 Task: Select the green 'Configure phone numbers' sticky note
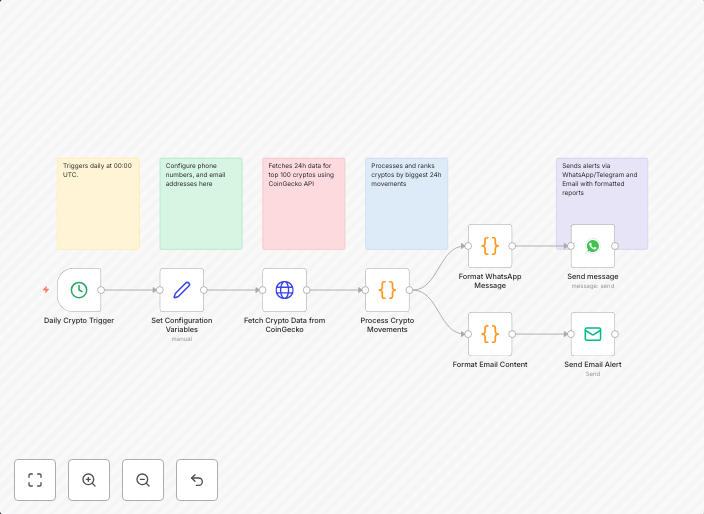(x=200, y=215)
